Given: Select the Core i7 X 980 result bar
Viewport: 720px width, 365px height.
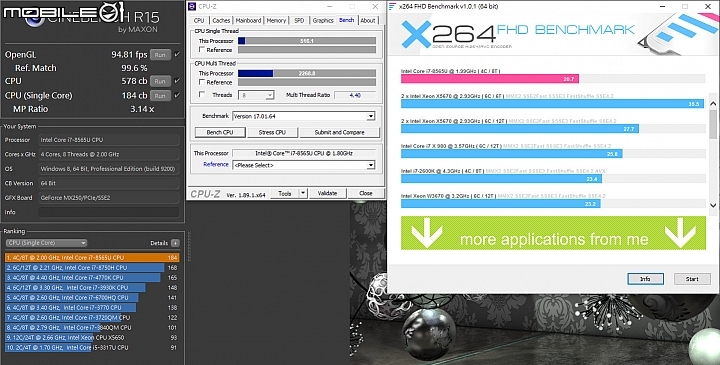Looking at the screenshot, I should point(512,154).
